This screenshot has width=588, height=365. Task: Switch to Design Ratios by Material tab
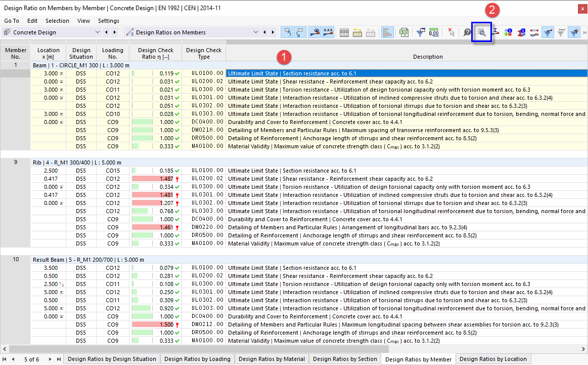click(272, 359)
